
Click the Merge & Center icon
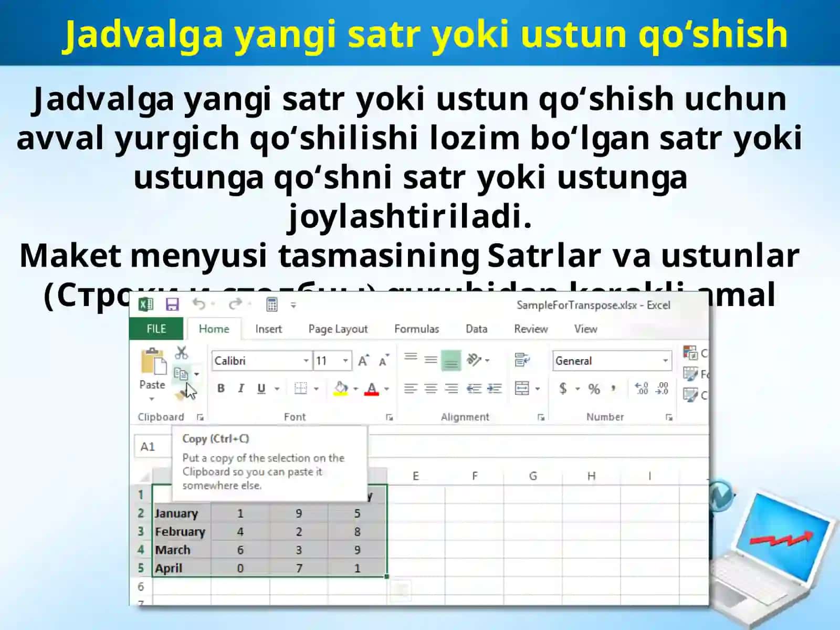point(522,388)
